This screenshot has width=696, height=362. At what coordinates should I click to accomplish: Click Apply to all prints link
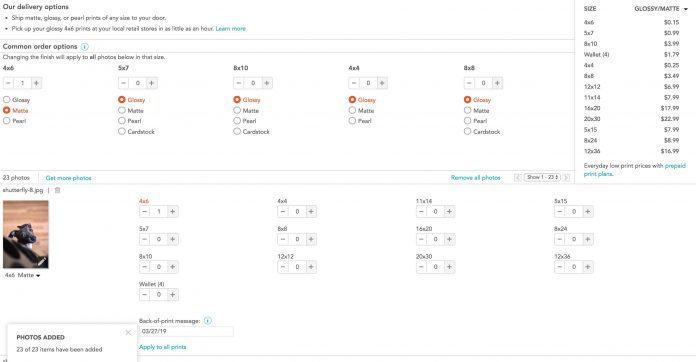pyautogui.click(x=162, y=347)
